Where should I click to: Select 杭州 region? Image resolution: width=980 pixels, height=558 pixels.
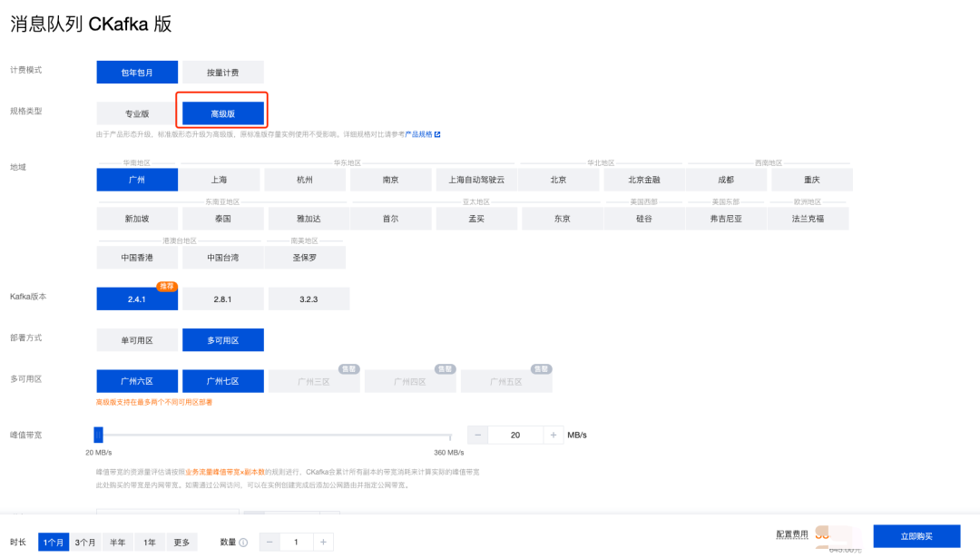tap(305, 180)
